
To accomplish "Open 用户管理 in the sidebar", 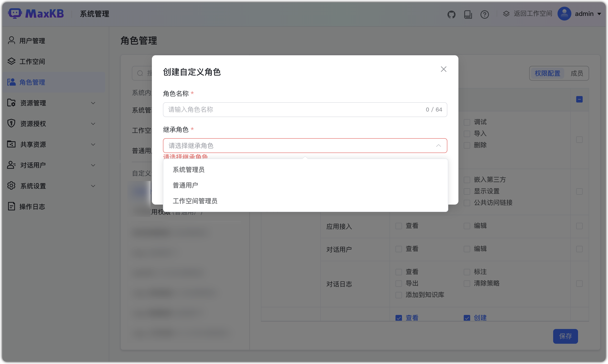I will pyautogui.click(x=32, y=41).
